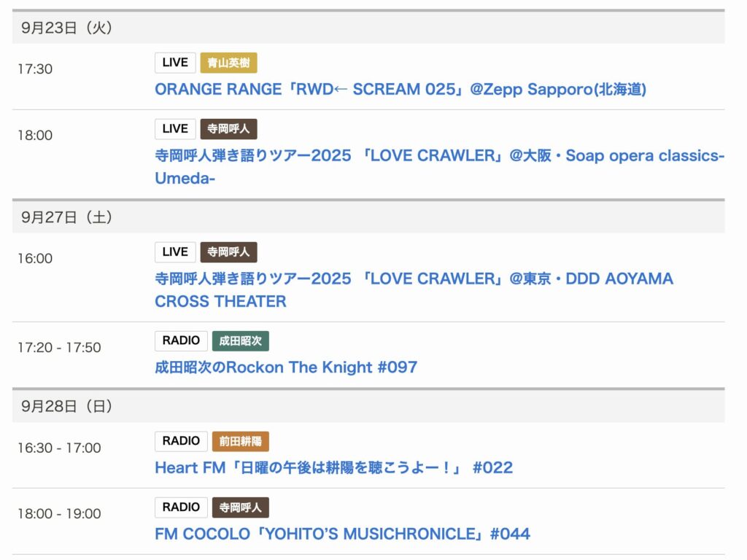
Task: Open FM COCOLO YOHITO'S MUSICHRONICLE #044 link
Action: 342,534
